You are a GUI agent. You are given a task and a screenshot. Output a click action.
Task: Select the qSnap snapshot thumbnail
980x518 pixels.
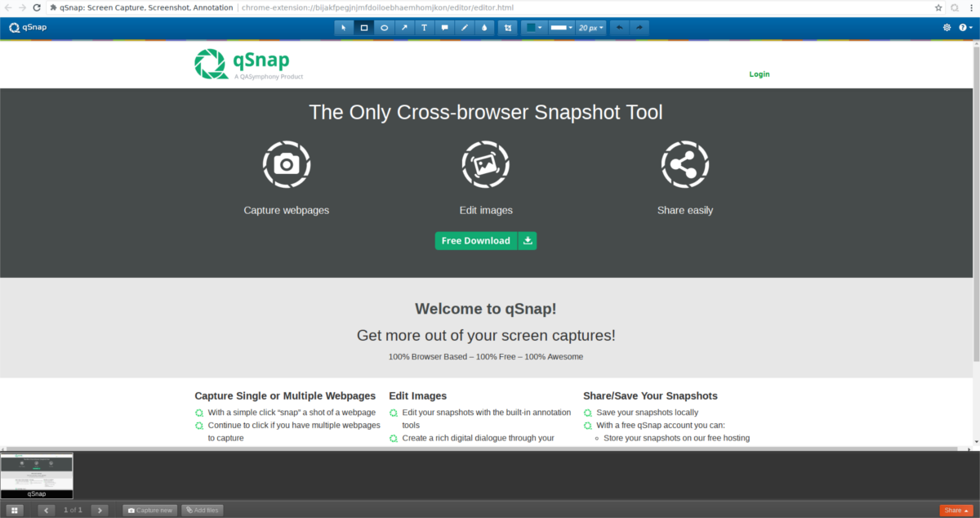click(x=37, y=476)
